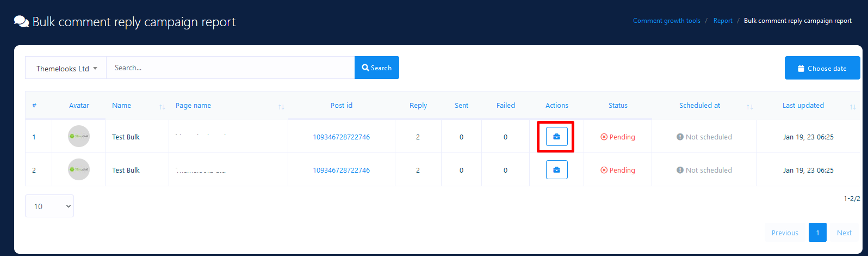Click row 2 avatar image

[x=79, y=169]
